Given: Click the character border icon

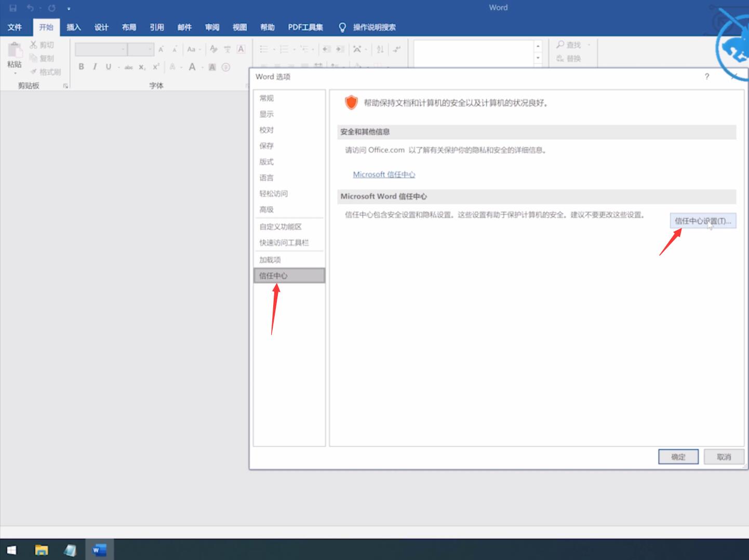Looking at the screenshot, I should point(241,49).
